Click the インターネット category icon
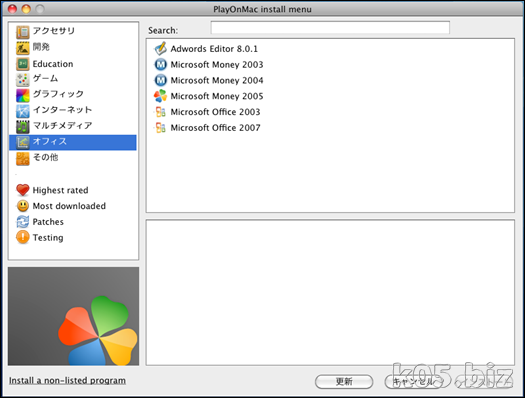Image resolution: width=525 pixels, height=398 pixels. point(23,111)
